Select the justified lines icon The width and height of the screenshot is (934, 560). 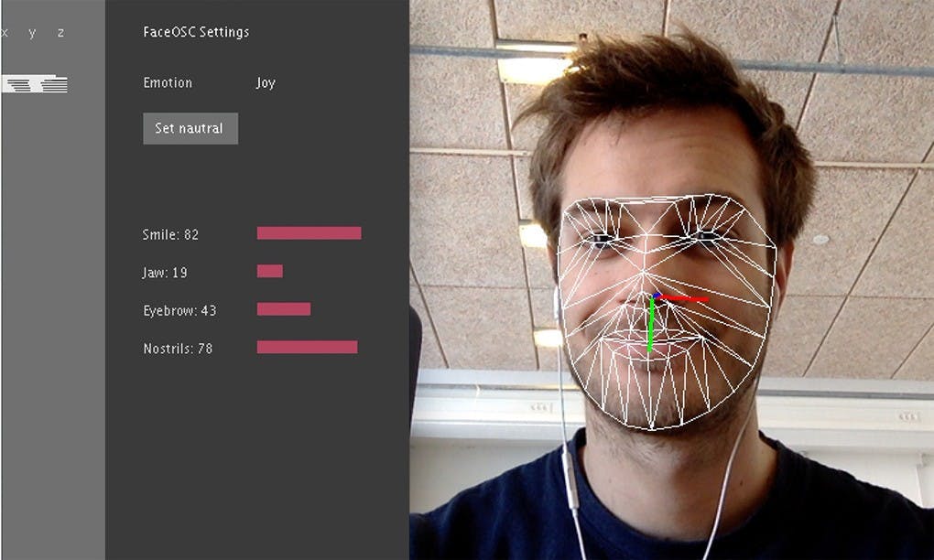54,84
